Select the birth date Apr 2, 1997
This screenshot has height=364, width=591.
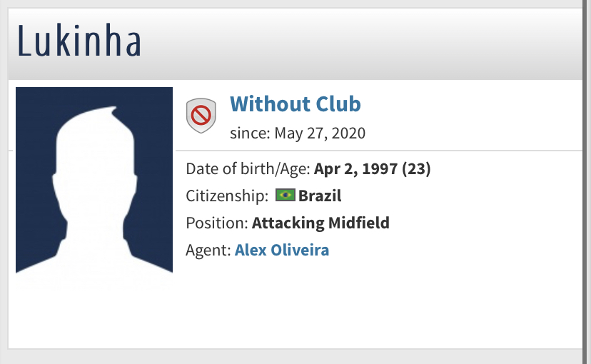(355, 169)
